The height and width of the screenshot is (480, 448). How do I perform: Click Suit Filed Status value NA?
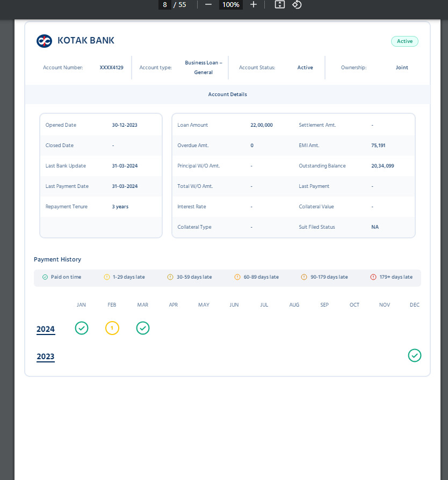[x=375, y=227]
